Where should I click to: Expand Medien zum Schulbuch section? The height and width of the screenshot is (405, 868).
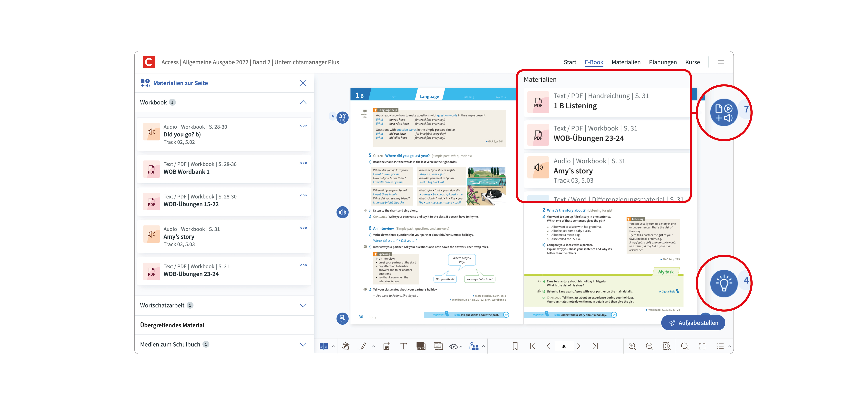303,344
